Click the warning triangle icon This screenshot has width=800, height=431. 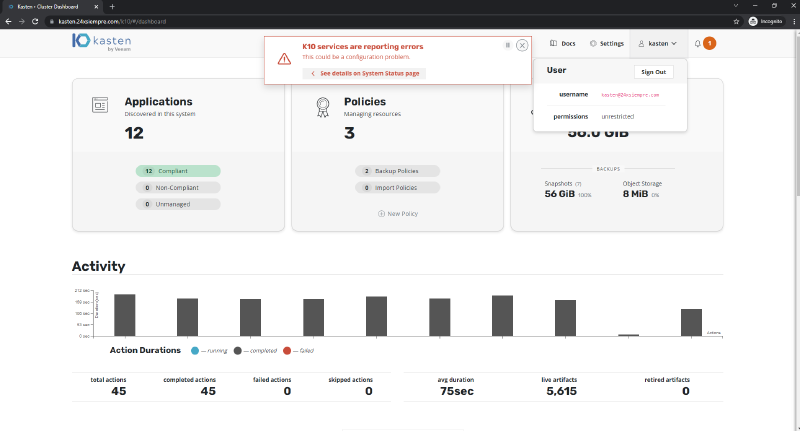284,59
